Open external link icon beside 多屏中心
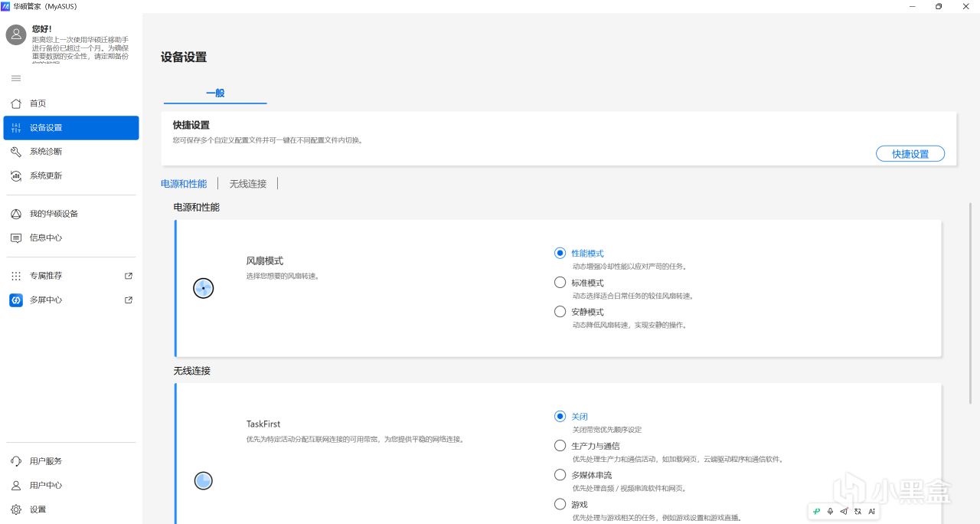980x524 pixels. click(129, 300)
